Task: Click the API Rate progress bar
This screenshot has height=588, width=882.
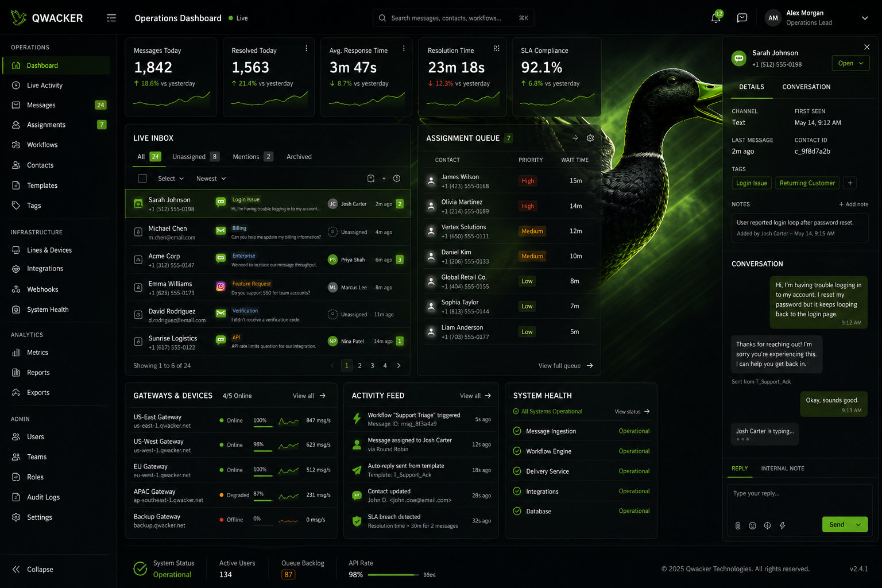Action: (393, 575)
